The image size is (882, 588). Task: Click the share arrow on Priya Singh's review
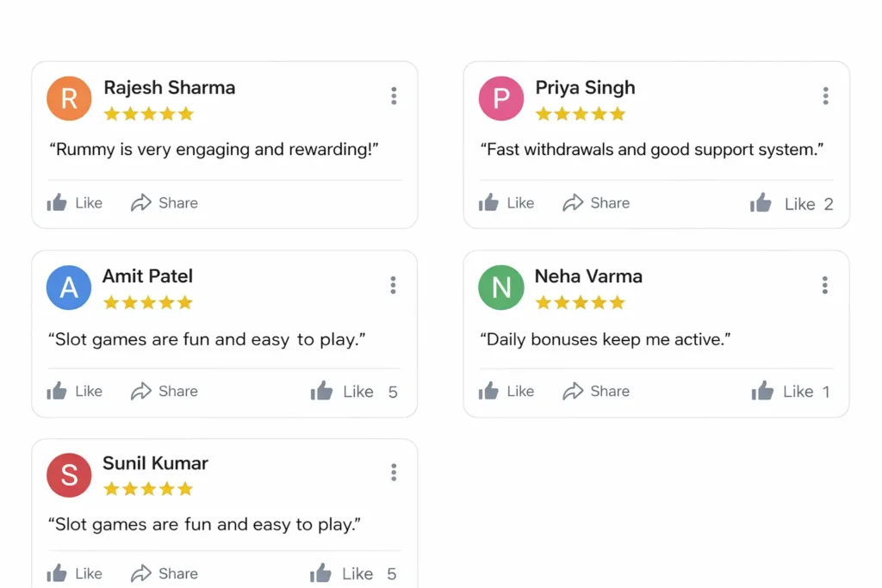point(573,203)
